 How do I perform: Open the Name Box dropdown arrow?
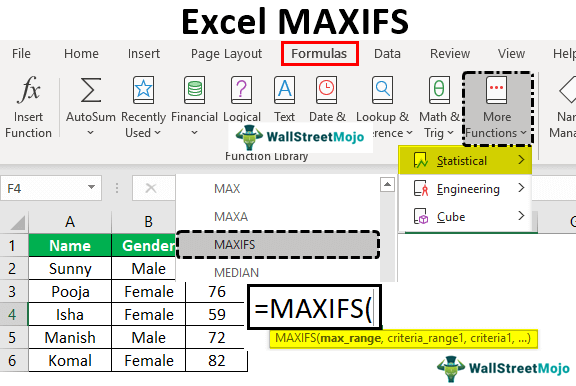91,187
